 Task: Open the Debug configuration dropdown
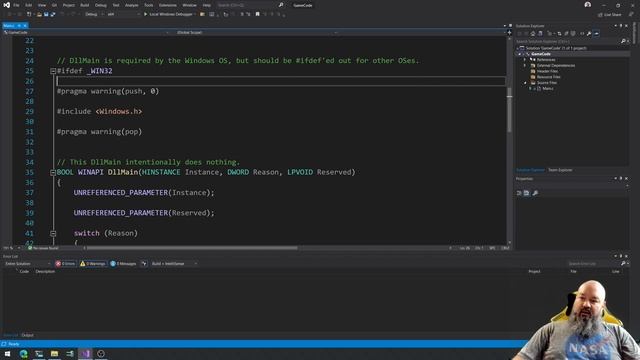[93, 14]
